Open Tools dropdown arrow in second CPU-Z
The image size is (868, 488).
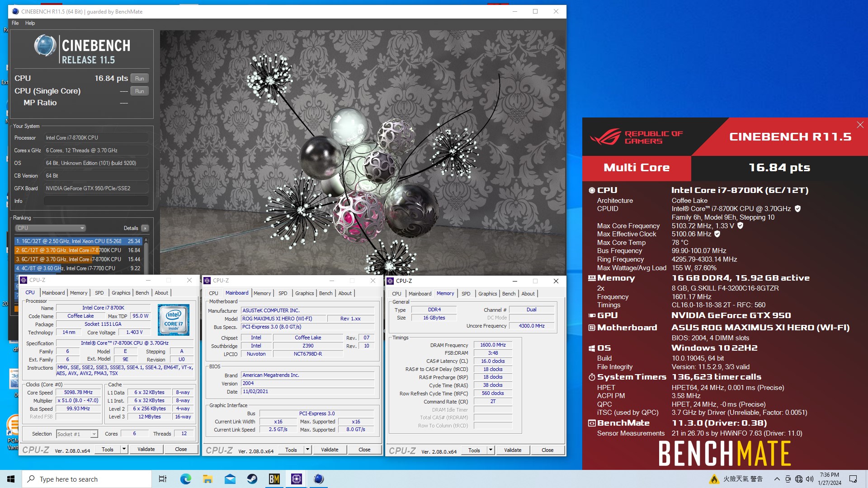pyautogui.click(x=307, y=450)
